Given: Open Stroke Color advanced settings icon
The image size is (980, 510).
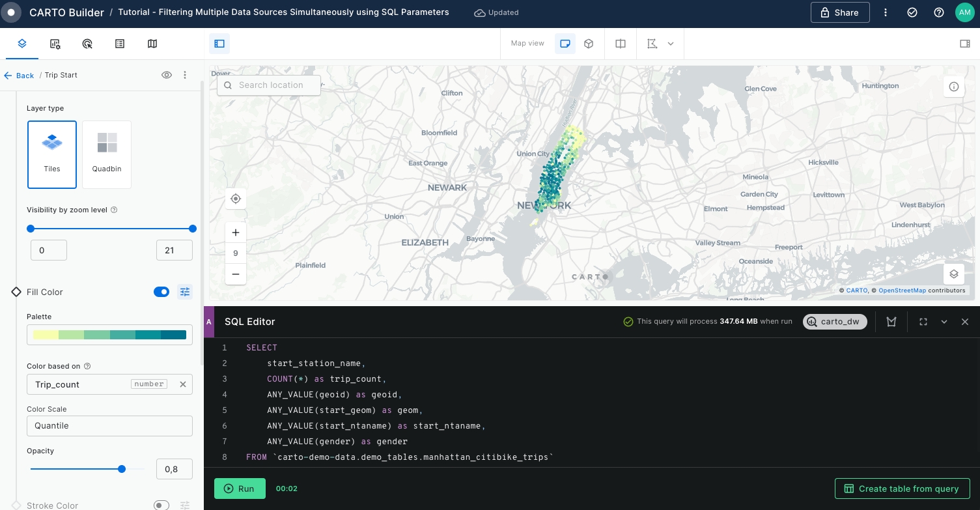Looking at the screenshot, I should point(185,505).
